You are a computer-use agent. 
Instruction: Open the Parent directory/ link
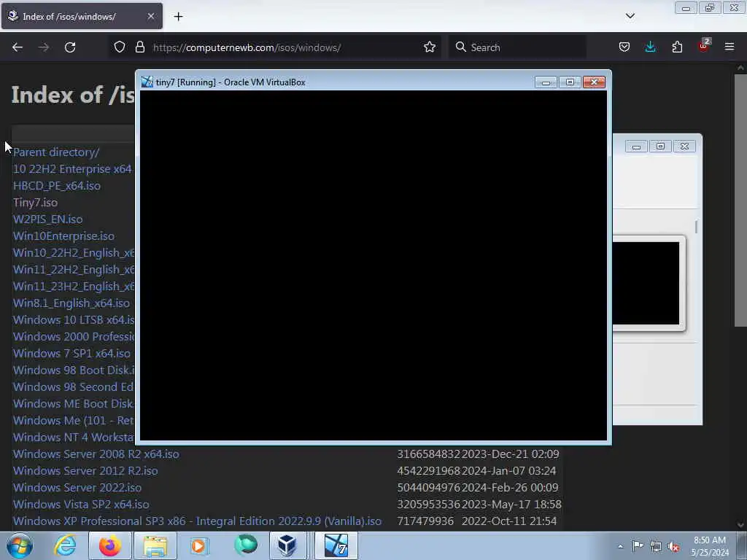click(56, 152)
